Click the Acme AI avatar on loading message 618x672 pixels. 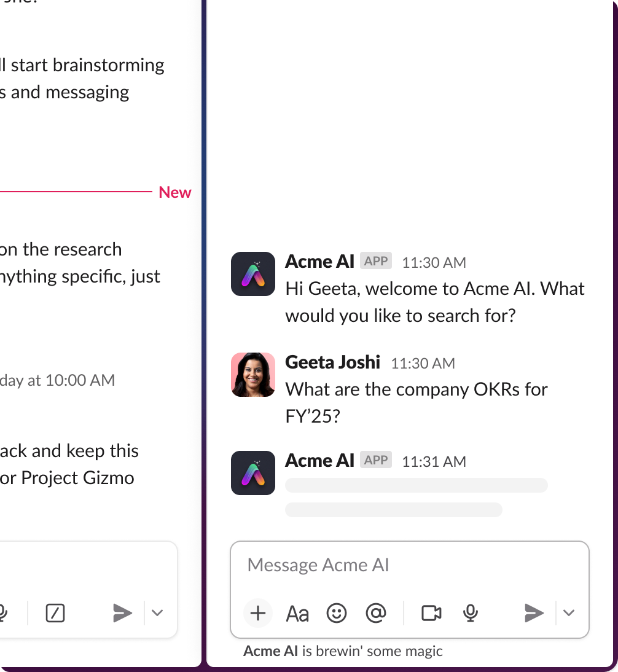(x=252, y=473)
